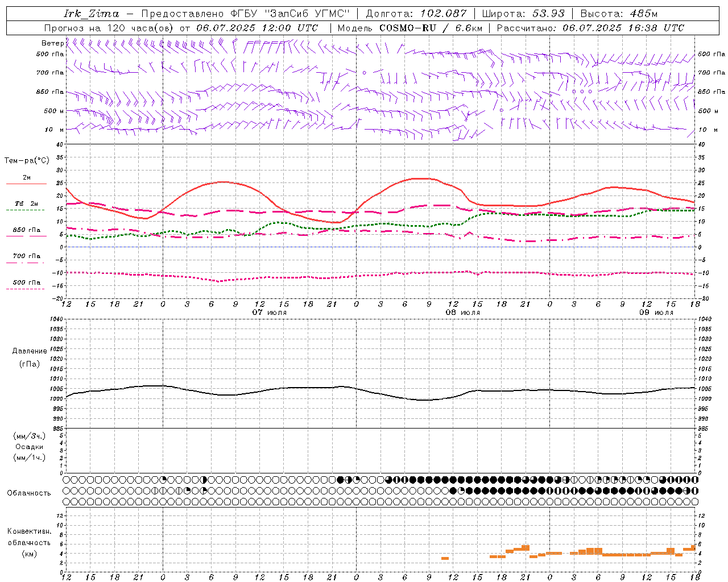
Task: Click the station title Irk_Zima
Action: pos(91,14)
